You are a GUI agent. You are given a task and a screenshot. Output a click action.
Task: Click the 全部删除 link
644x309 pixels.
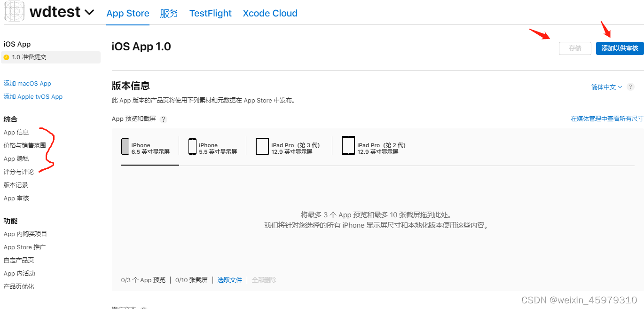264,280
